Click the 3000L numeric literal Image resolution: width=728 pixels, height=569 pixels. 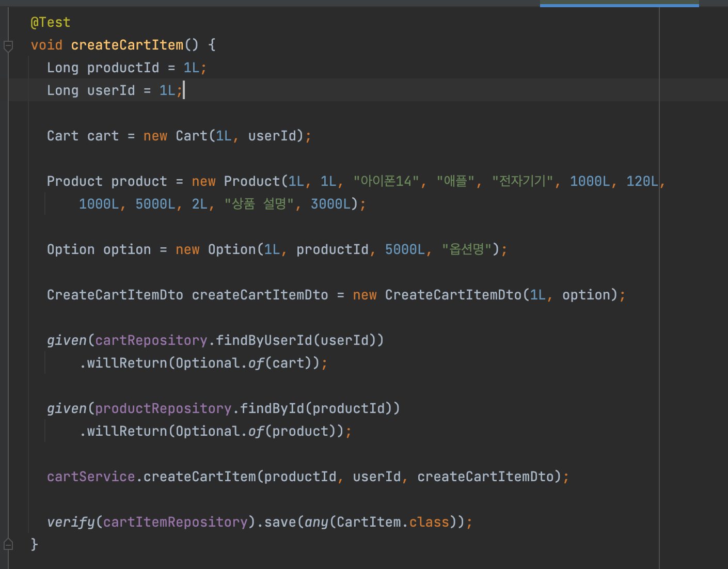(330, 204)
